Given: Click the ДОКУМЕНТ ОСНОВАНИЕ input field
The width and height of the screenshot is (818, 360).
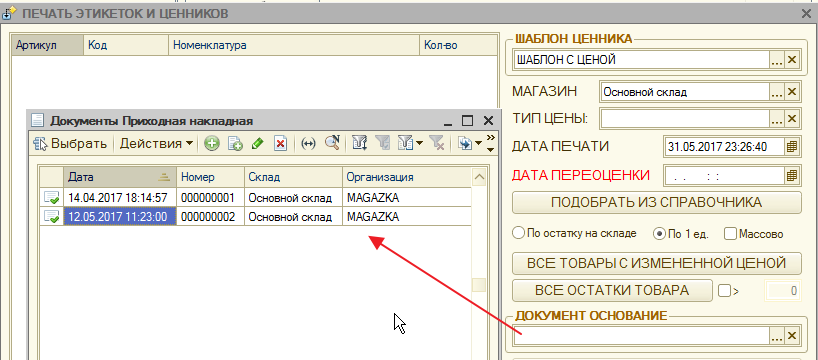Looking at the screenshot, I should tap(641, 336).
